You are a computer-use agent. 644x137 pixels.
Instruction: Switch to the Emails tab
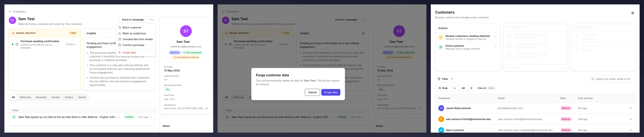click(x=56, y=97)
